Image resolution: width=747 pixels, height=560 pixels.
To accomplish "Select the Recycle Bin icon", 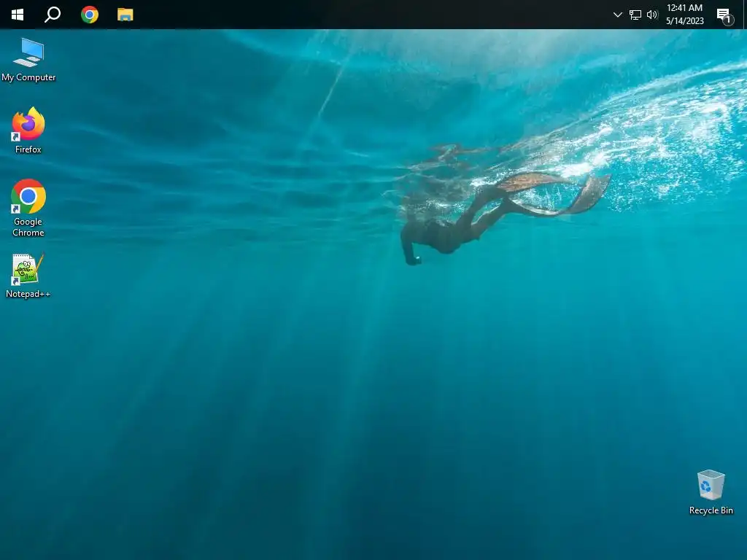I will 711,492.
